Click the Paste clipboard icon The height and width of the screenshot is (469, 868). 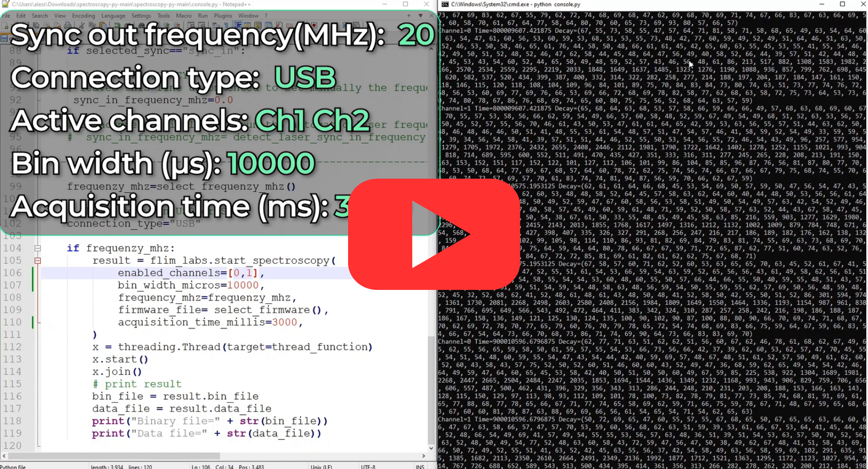tap(103, 26)
